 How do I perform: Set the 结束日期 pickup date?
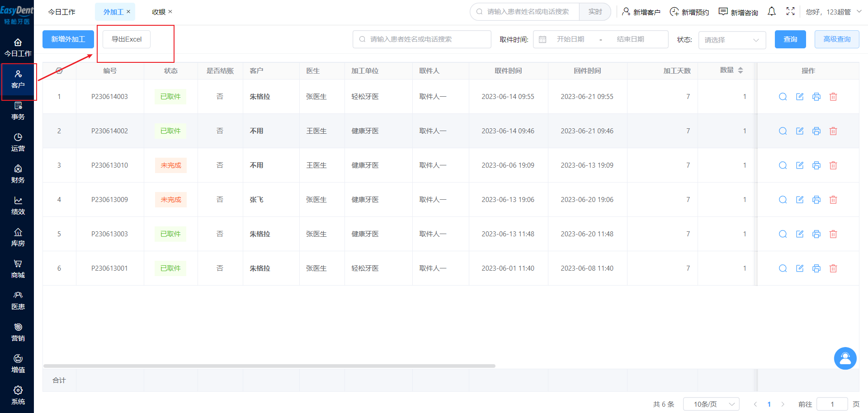630,39
